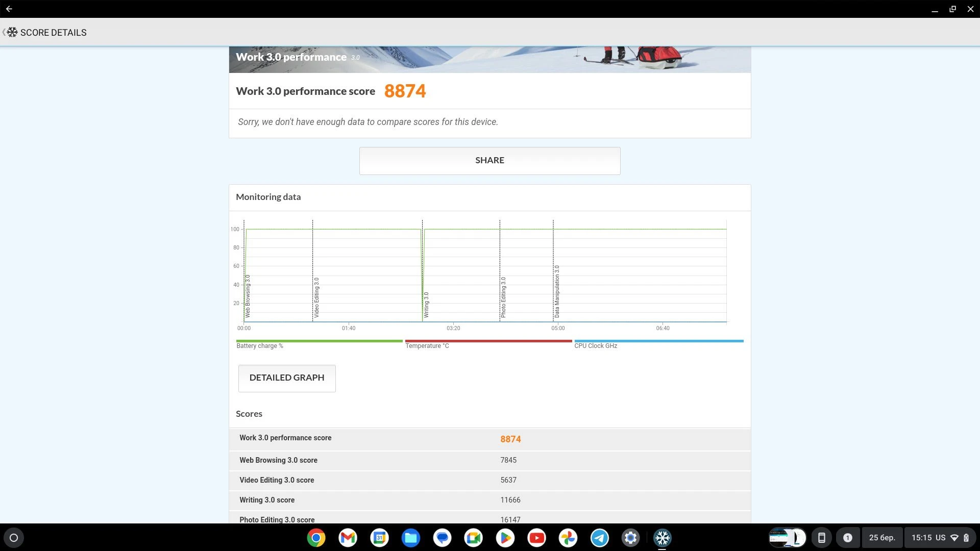Select the Work 3.0 performance score row

(489, 439)
